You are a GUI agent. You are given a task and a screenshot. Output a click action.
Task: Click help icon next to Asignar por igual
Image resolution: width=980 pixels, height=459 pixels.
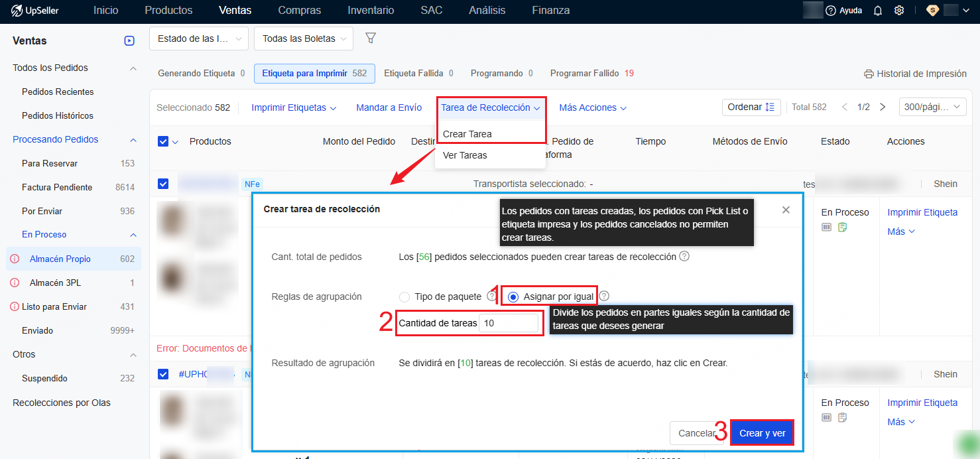[604, 296]
